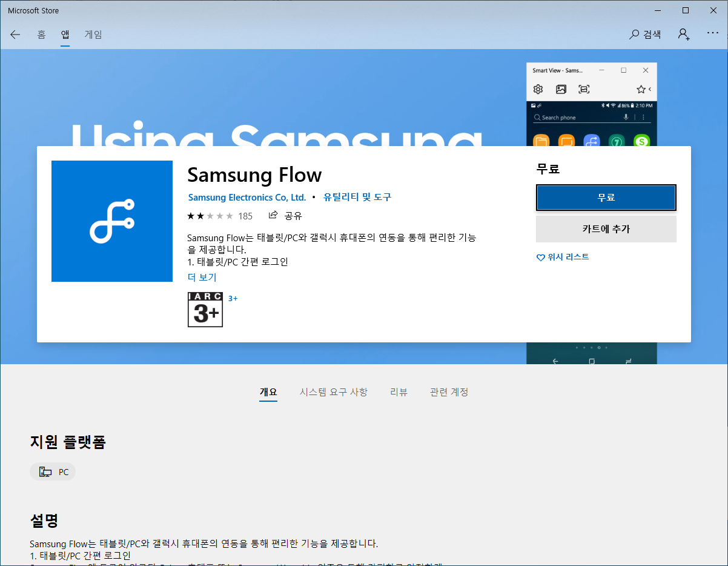Open the 시스템 요구 사항 tab
The height and width of the screenshot is (566, 728).
coord(334,392)
